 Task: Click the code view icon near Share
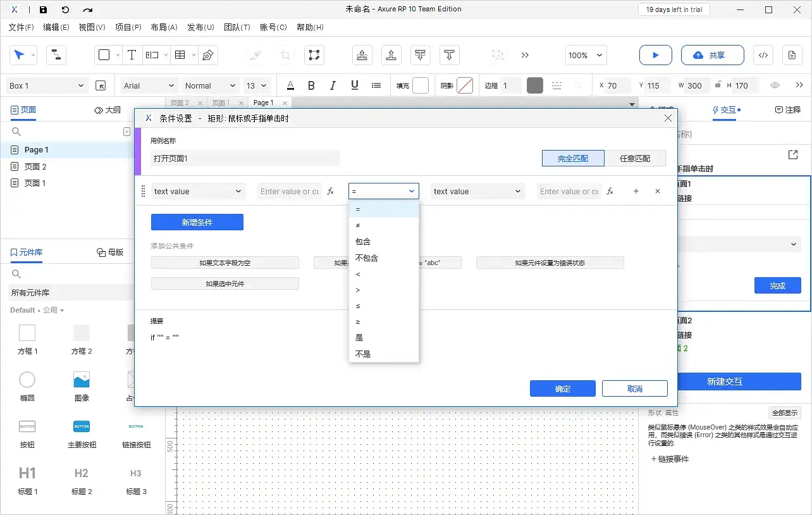763,55
